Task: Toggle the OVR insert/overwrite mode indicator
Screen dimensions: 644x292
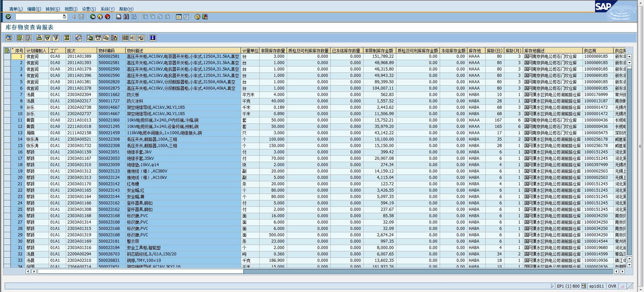Action: [x=612, y=286]
